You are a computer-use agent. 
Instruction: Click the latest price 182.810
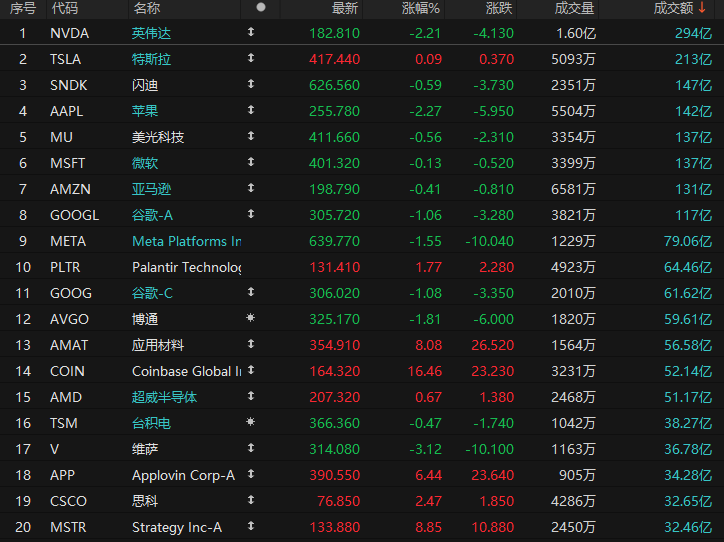pyautogui.click(x=334, y=33)
